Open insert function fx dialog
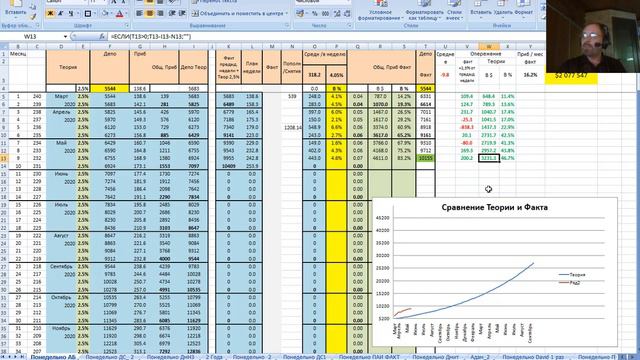 tap(102, 36)
